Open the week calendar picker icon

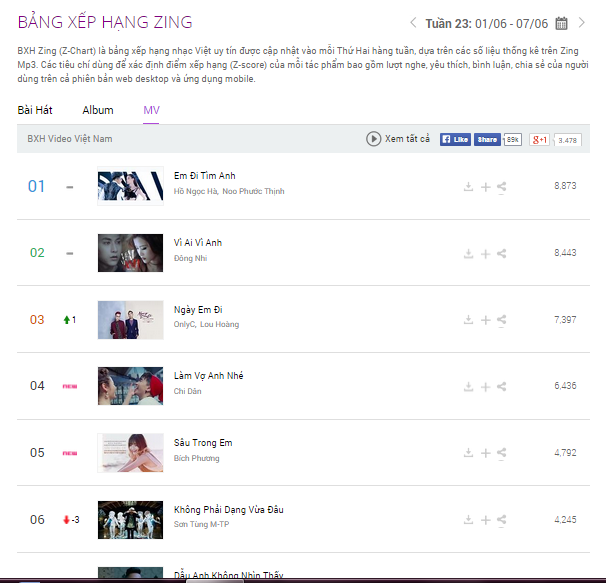pyautogui.click(x=561, y=24)
